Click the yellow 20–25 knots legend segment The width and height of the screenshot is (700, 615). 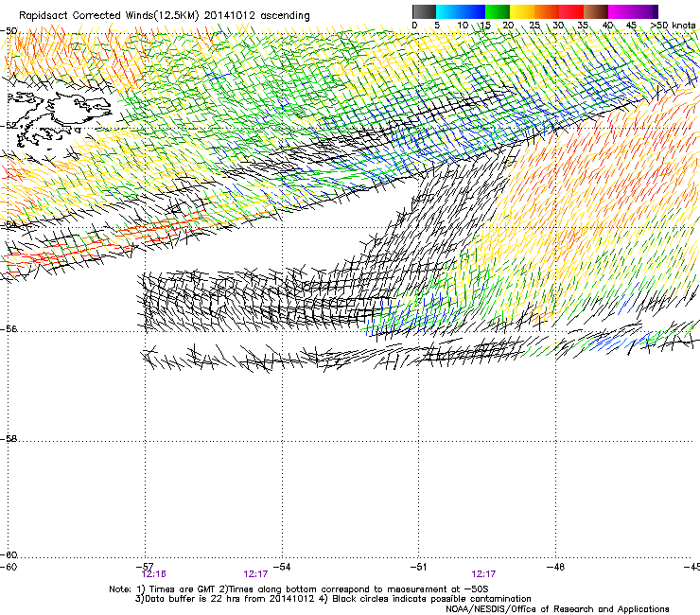pos(522,11)
